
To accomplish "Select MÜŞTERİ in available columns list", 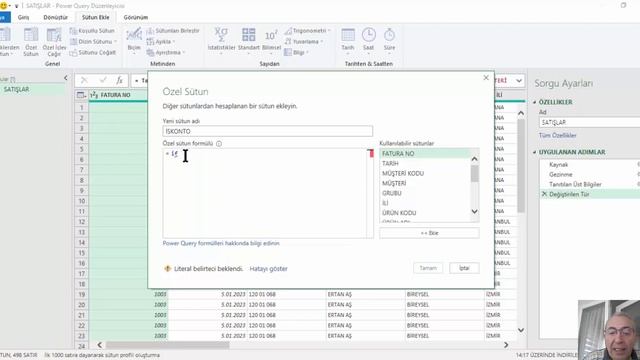I will 424,183.
